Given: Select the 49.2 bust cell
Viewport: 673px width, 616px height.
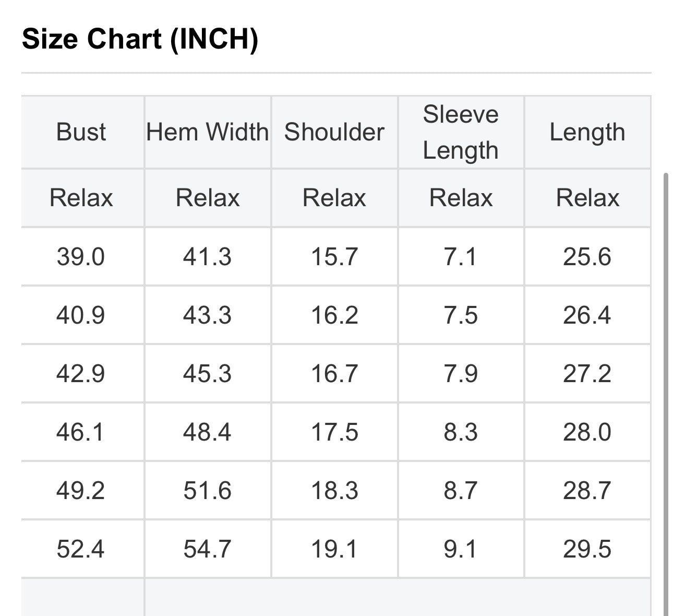Looking at the screenshot, I should 81,491.
